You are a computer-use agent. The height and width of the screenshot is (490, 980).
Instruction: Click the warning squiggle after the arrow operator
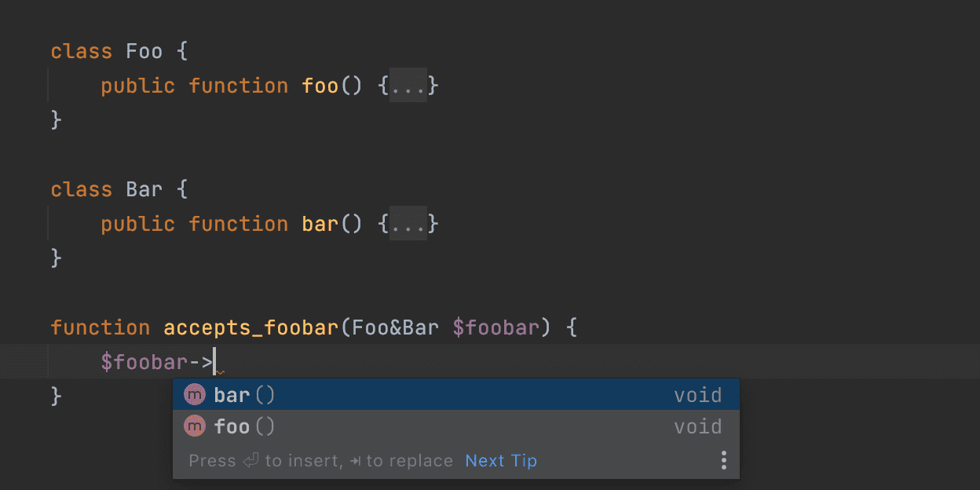point(220,372)
